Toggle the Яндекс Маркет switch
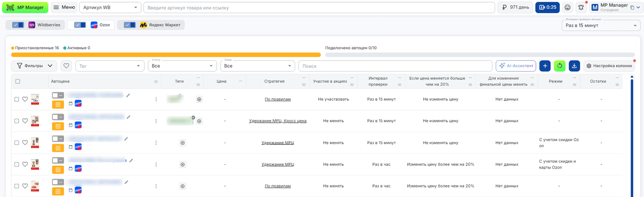This screenshot has height=197, width=644. coord(130,25)
